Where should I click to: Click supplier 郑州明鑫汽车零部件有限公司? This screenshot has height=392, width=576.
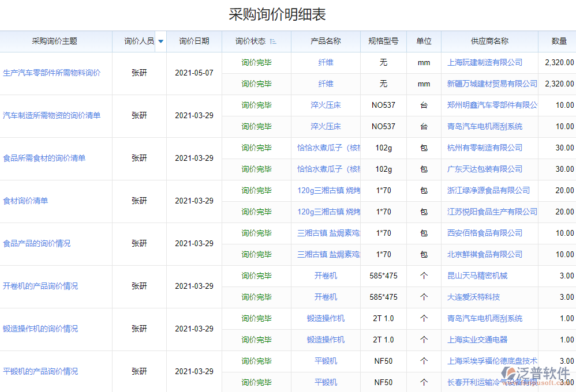click(x=489, y=105)
